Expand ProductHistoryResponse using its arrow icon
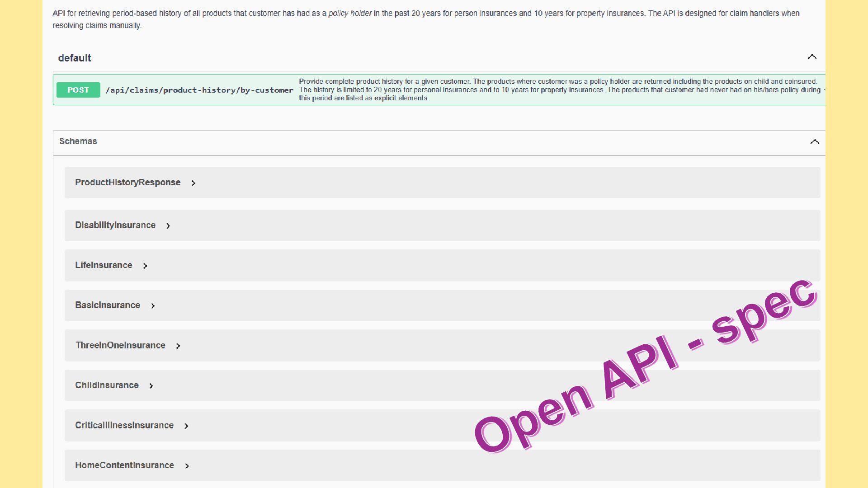Viewport: 868px width, 488px height. click(193, 183)
